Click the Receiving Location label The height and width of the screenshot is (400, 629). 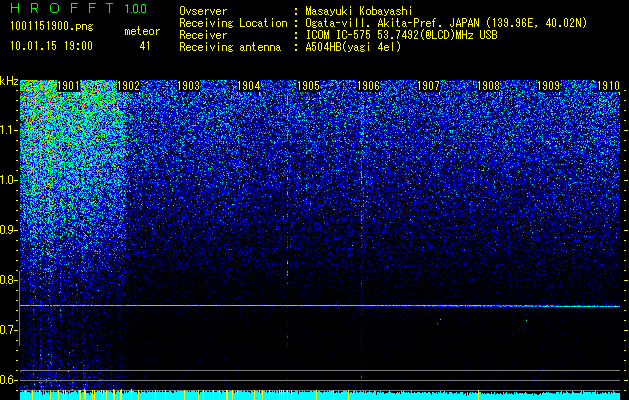pyautogui.click(x=233, y=23)
